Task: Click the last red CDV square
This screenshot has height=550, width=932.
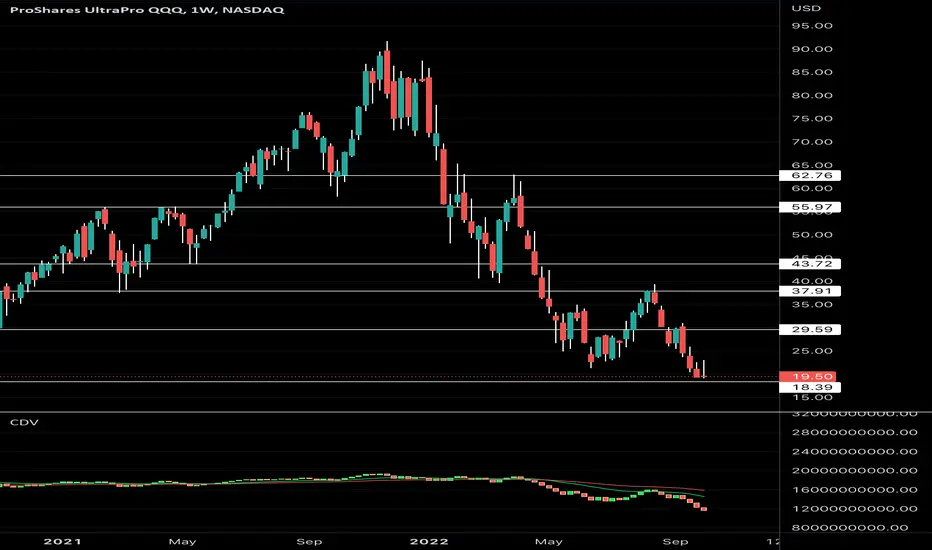Action: (704, 509)
